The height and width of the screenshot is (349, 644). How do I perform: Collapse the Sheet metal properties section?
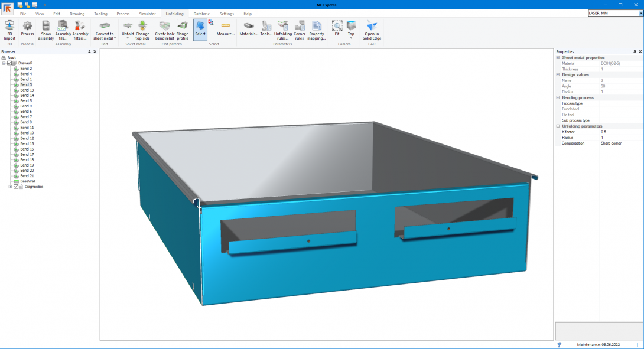[x=558, y=58]
